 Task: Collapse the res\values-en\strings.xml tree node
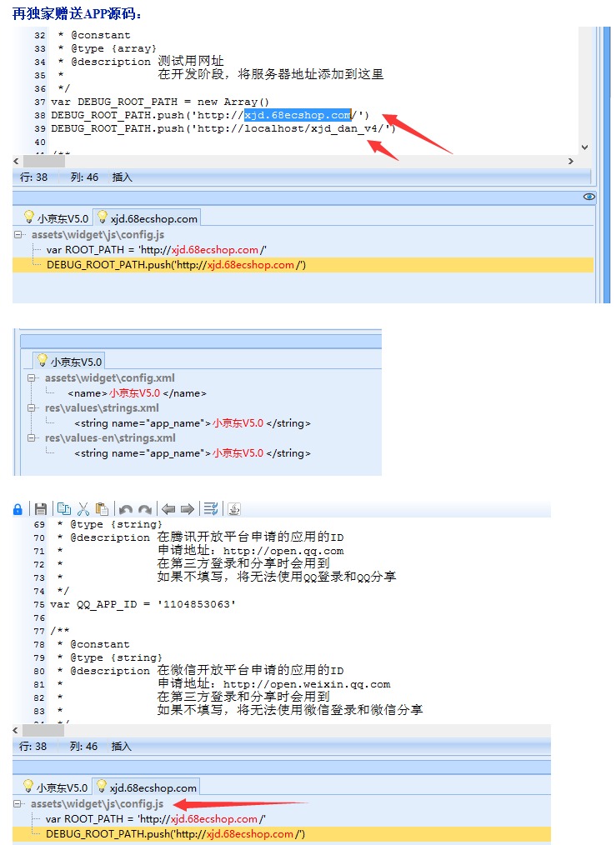click(x=33, y=438)
